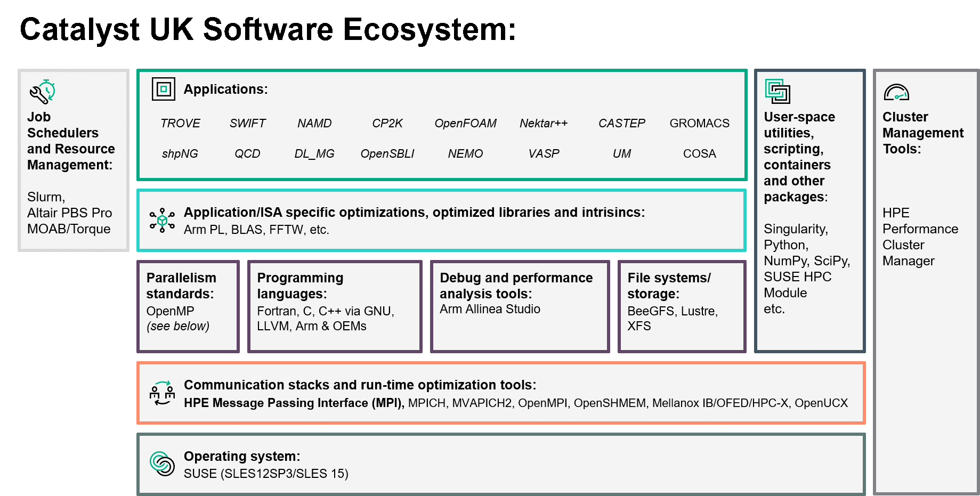Click the Programming languages heading

(300, 286)
